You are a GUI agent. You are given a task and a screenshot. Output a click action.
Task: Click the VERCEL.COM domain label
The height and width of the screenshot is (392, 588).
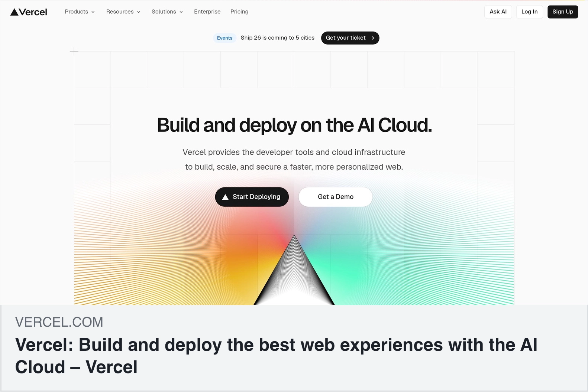coord(59,322)
